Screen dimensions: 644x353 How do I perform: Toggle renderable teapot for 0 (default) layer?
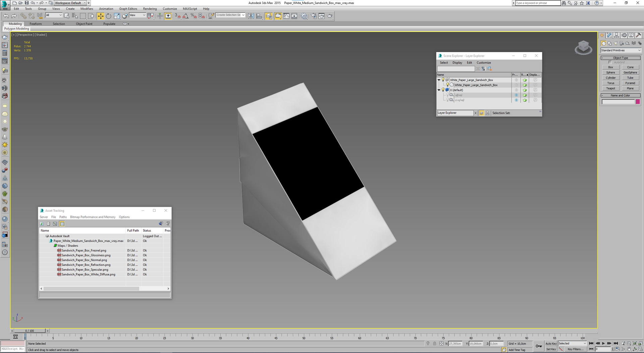pyautogui.click(x=525, y=90)
